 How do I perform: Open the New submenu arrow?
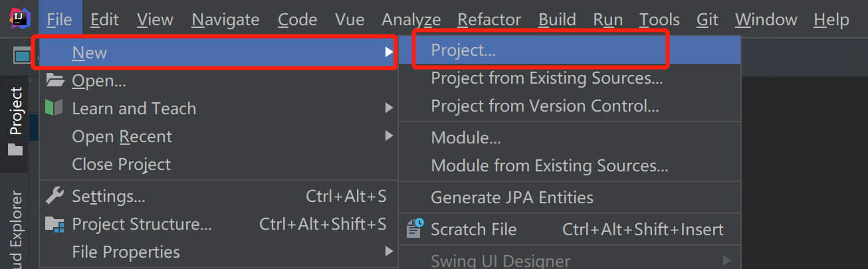(389, 52)
